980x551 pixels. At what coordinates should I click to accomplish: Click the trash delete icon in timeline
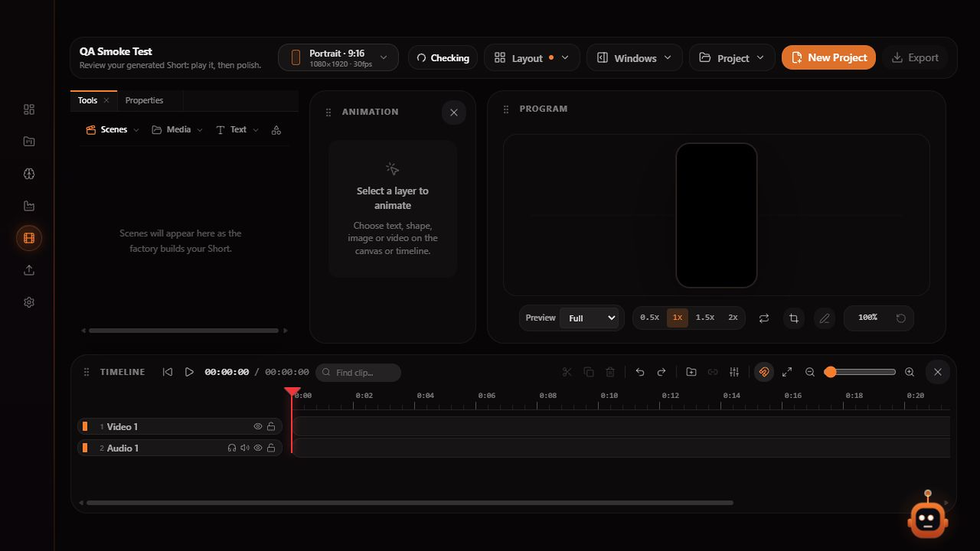[x=610, y=372]
